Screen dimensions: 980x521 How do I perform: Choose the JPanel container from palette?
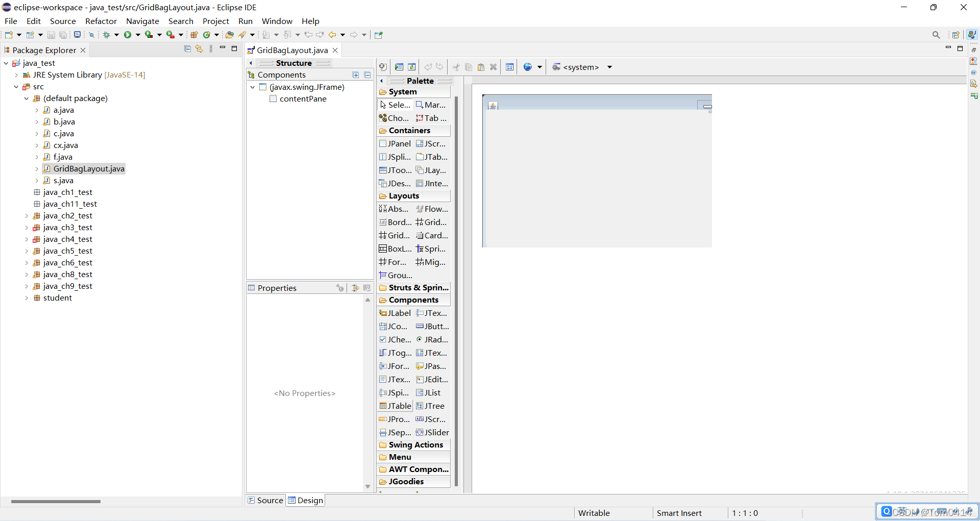coord(395,143)
